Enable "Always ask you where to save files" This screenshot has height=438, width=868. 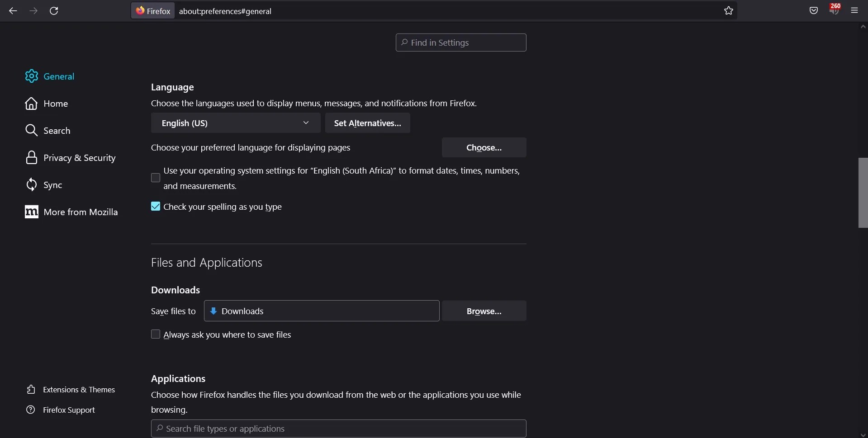(x=156, y=334)
